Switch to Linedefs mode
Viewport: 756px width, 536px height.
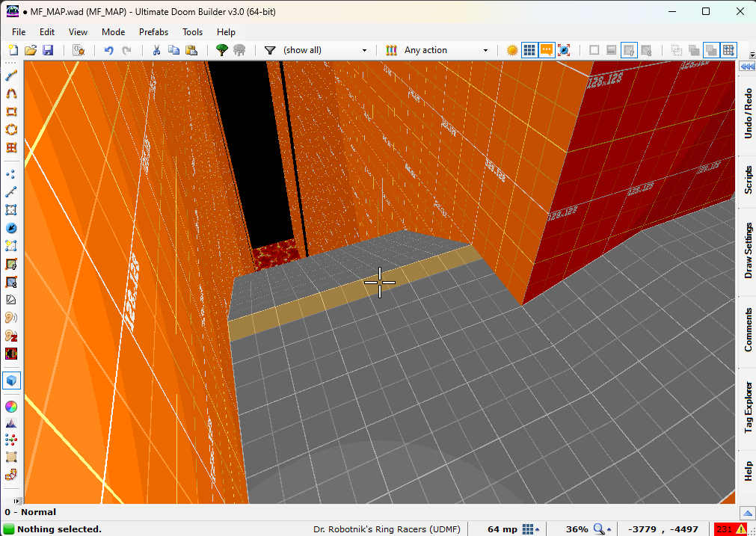pos(11,192)
